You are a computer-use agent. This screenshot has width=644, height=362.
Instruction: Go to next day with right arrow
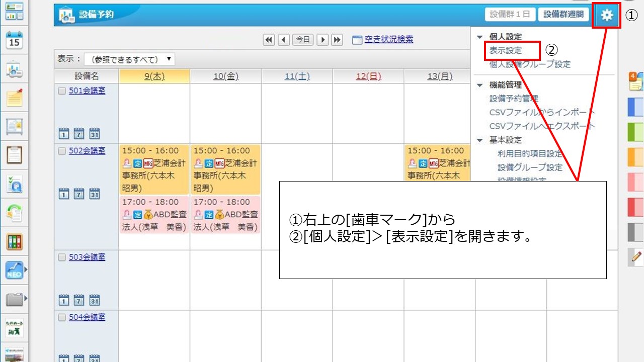pos(323,40)
